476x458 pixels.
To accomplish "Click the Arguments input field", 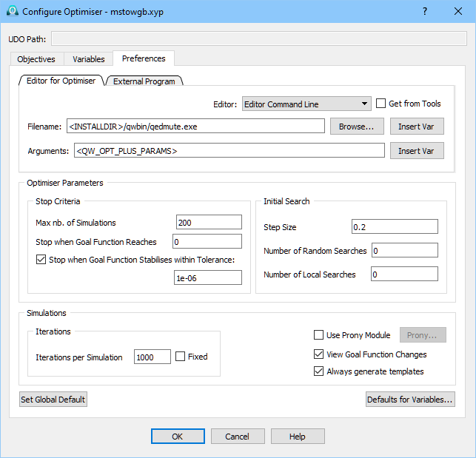I will [x=229, y=150].
